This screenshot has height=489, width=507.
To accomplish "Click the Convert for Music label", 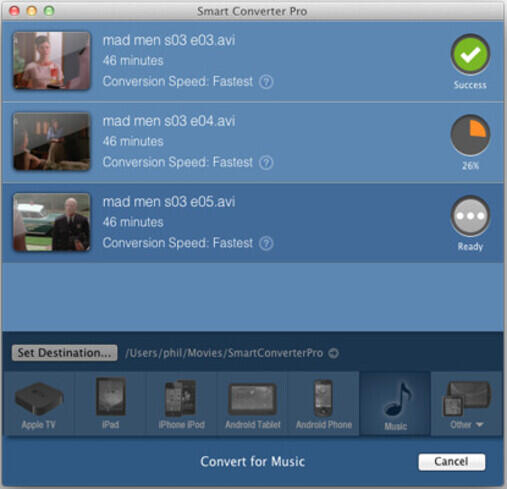I will coord(252,462).
